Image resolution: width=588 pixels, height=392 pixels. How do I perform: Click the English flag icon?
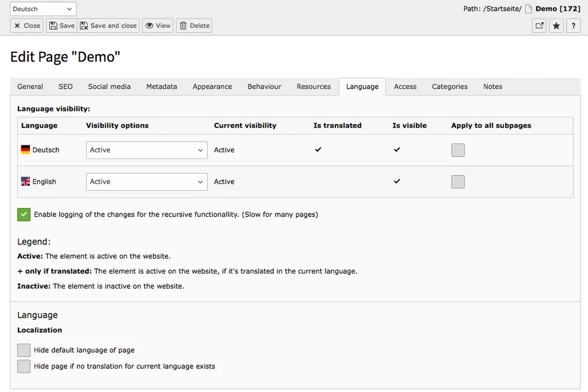point(25,181)
